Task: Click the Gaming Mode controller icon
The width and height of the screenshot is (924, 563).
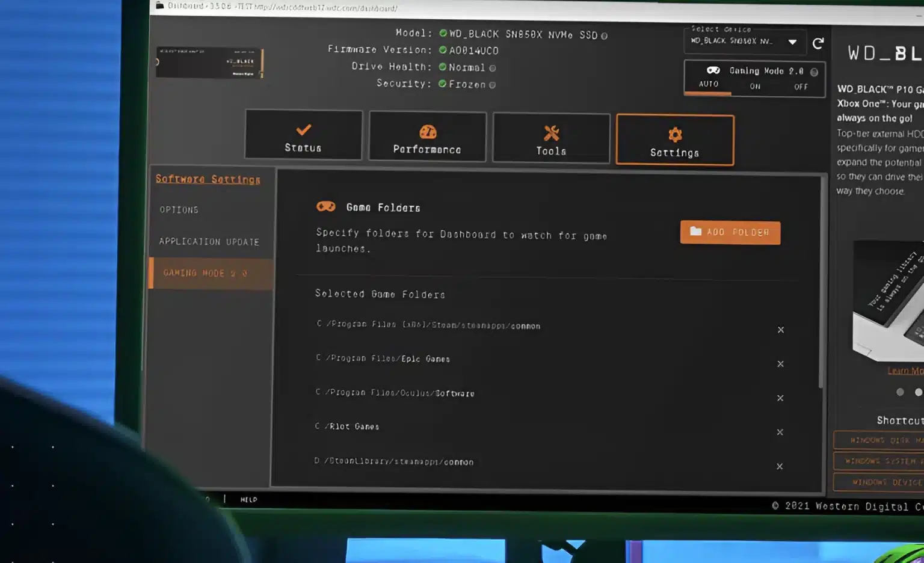Action: pyautogui.click(x=713, y=70)
